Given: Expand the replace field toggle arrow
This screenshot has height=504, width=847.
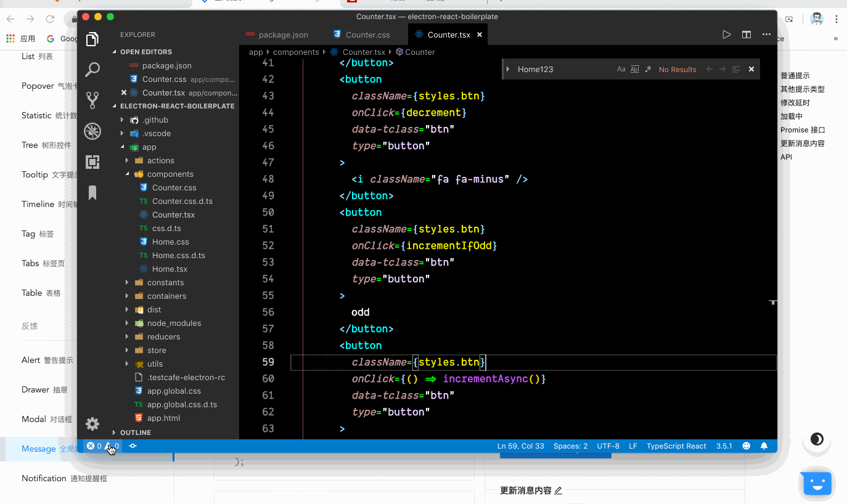Looking at the screenshot, I should point(508,70).
